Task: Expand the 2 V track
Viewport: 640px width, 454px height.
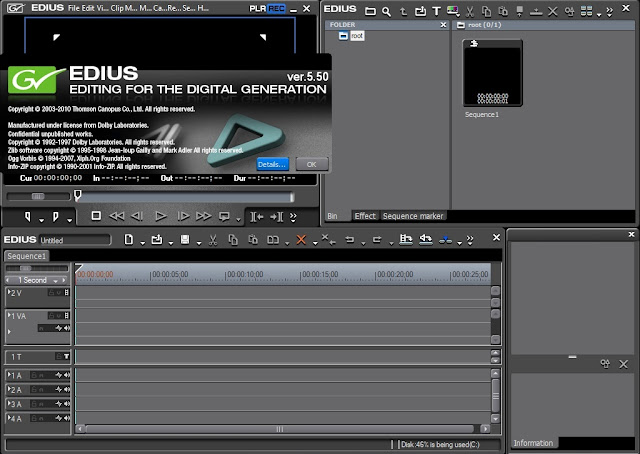Action: click(x=9, y=292)
